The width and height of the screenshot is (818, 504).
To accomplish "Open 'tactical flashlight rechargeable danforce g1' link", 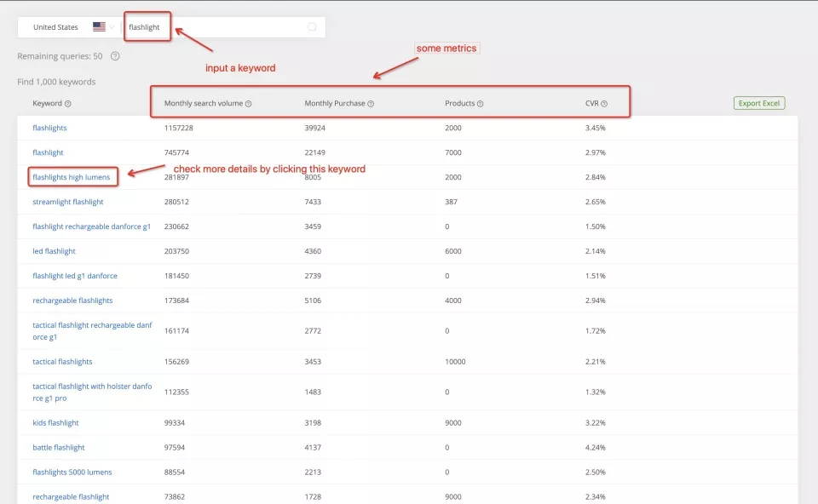I will (92, 331).
